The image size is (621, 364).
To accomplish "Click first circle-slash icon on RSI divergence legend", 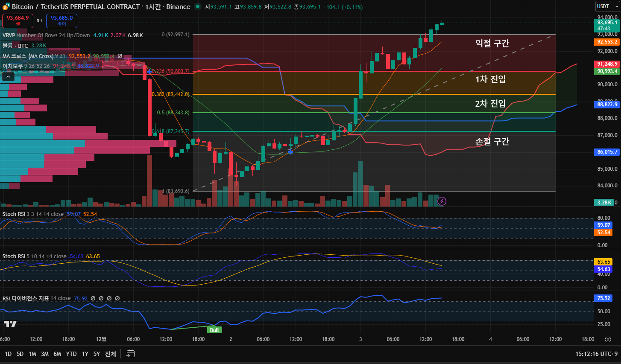I will pos(93,298).
